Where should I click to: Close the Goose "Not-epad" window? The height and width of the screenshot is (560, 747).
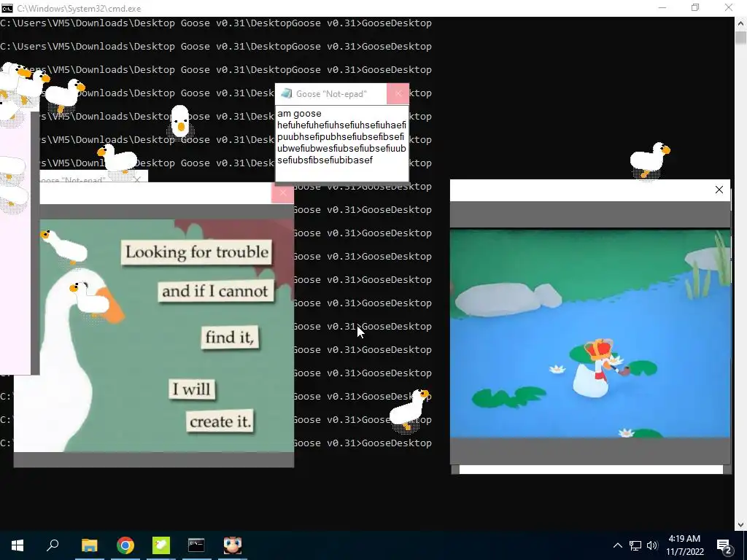(398, 94)
